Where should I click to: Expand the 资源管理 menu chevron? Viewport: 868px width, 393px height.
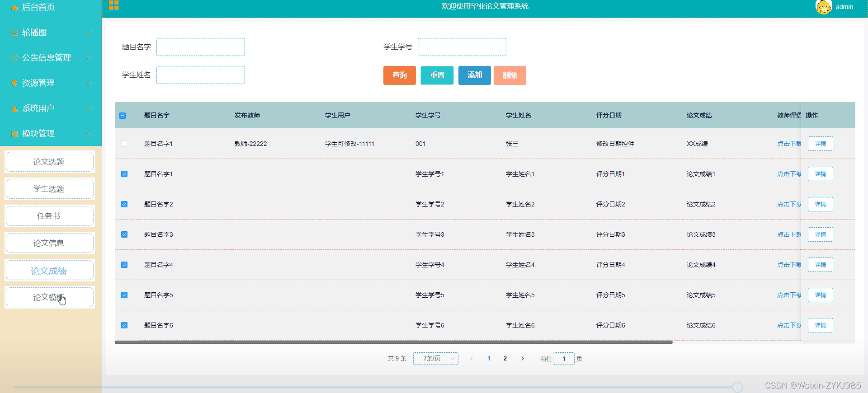(x=89, y=84)
